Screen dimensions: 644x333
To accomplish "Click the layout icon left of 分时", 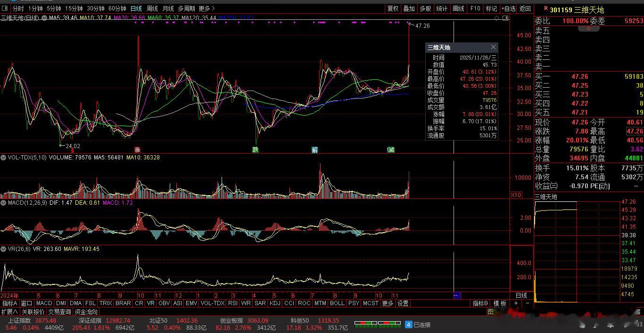I will (5, 8).
